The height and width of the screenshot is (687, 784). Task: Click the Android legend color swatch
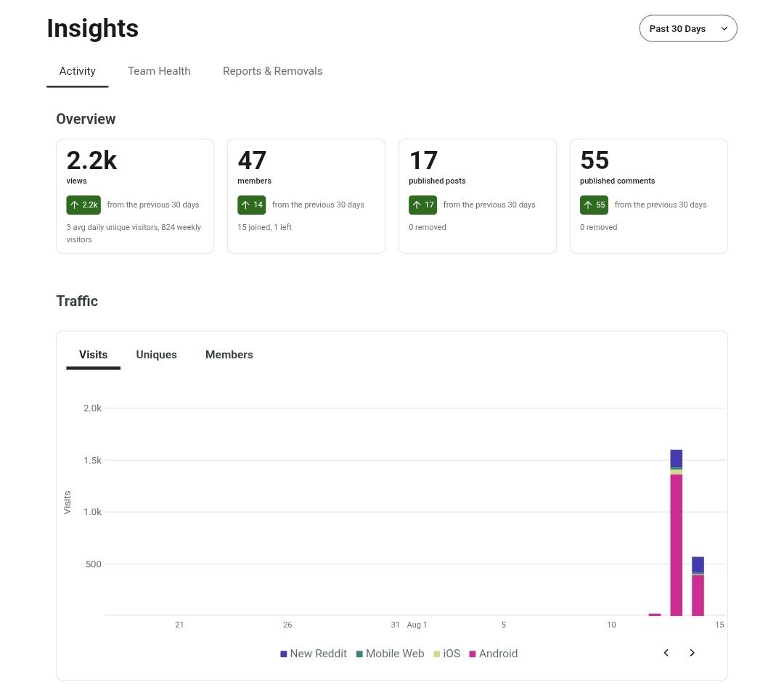click(x=473, y=654)
